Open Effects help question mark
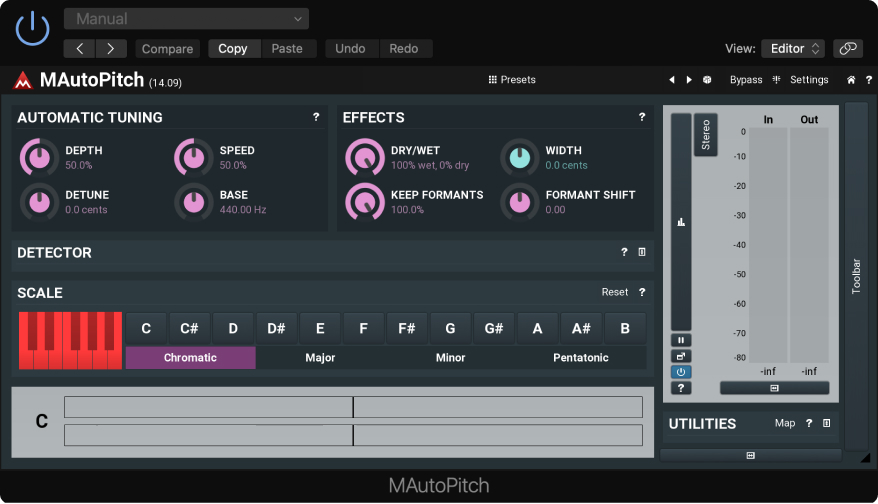 coord(642,116)
